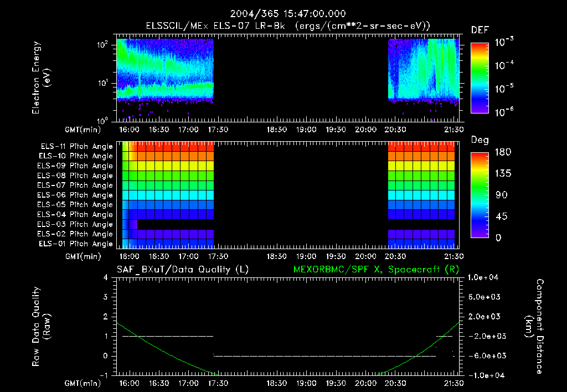The image size is (567, 392).
Task: Click the 10^1 electron energy tick label
Action: (102, 83)
